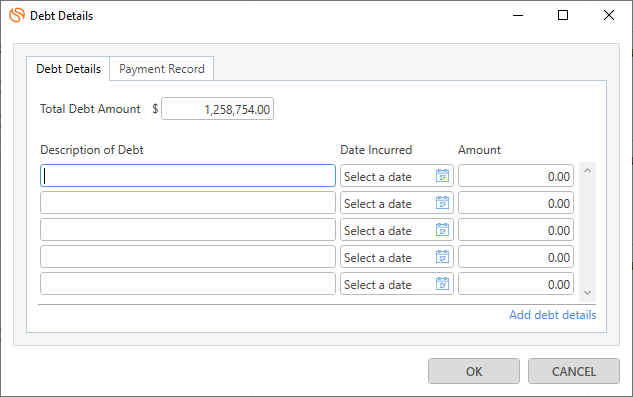This screenshot has height=397, width=633.
Task: Open calendar picker in fifth debt row
Action: [442, 284]
